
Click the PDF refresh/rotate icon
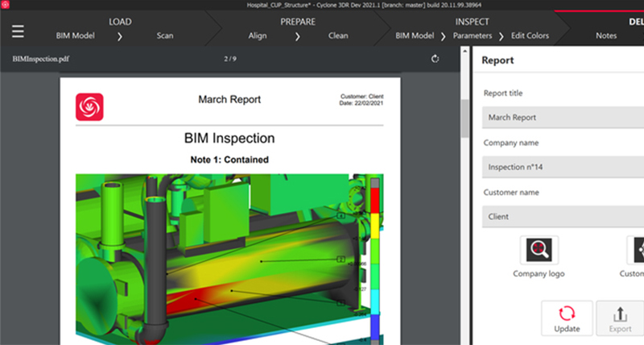[x=436, y=59]
